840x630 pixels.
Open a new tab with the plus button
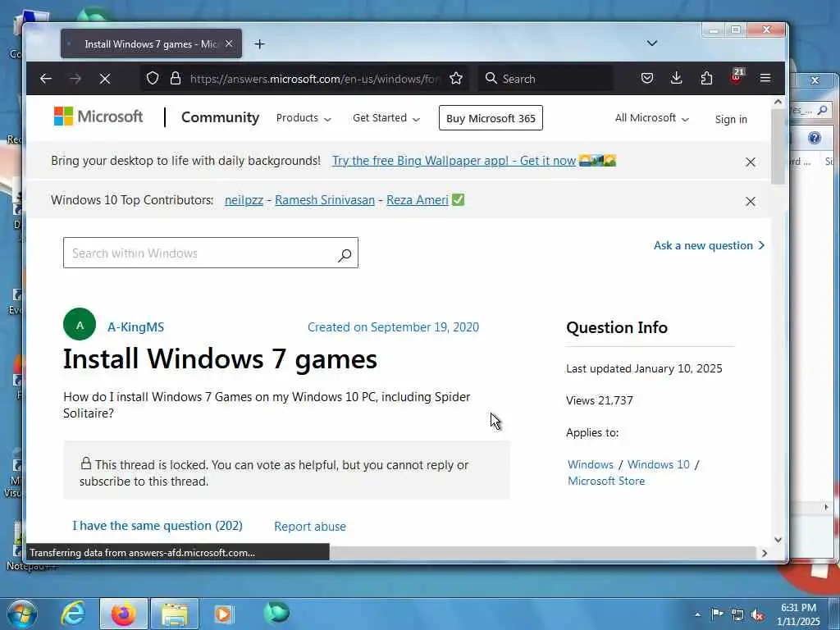coord(260,44)
